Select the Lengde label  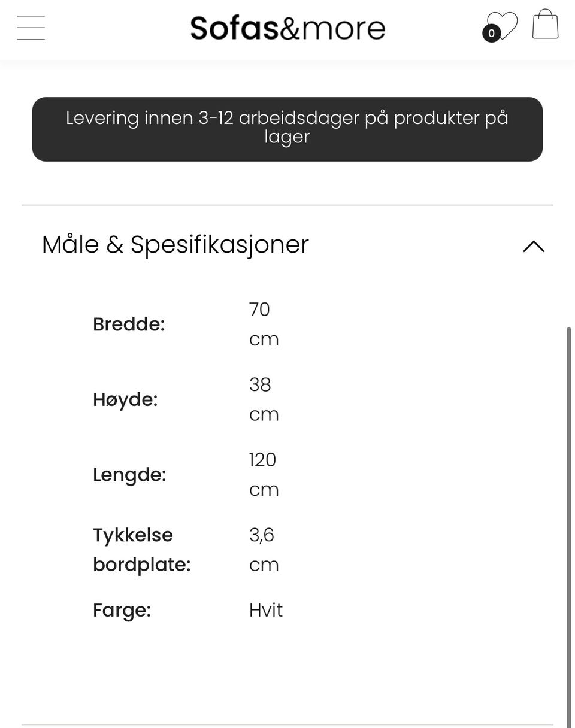129,474
